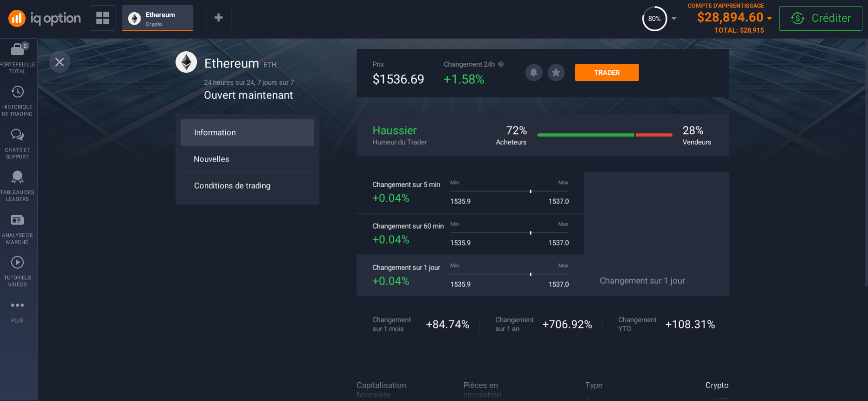868x401 pixels.
Task: Click the Ethereum coin logo
Action: [x=186, y=62]
